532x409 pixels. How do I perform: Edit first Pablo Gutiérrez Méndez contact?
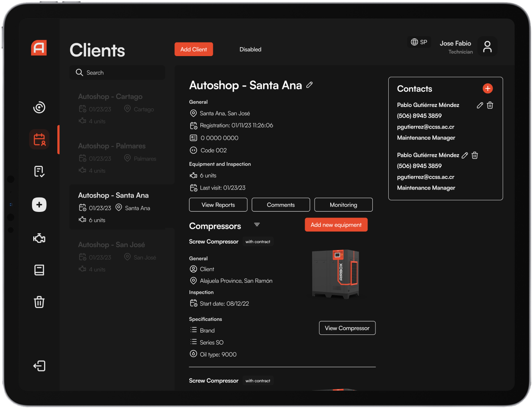480,105
